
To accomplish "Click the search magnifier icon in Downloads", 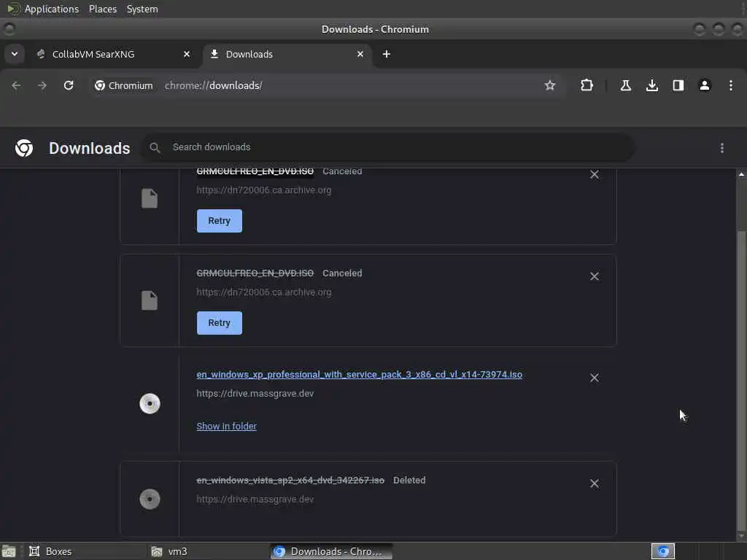I will 155,147.
